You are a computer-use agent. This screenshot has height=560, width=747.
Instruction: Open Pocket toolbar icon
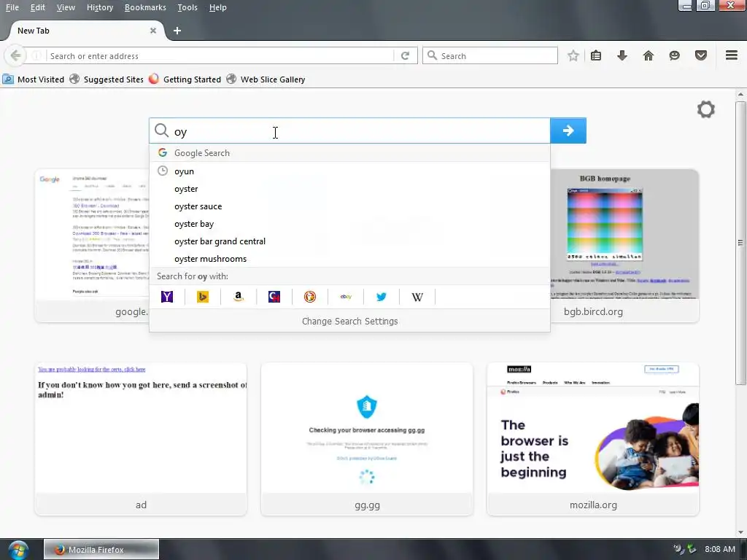pos(700,55)
